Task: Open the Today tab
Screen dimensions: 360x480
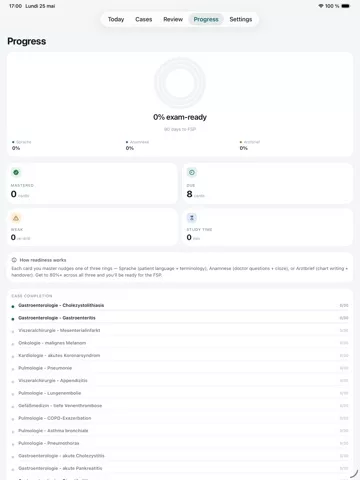Action: tap(116, 19)
